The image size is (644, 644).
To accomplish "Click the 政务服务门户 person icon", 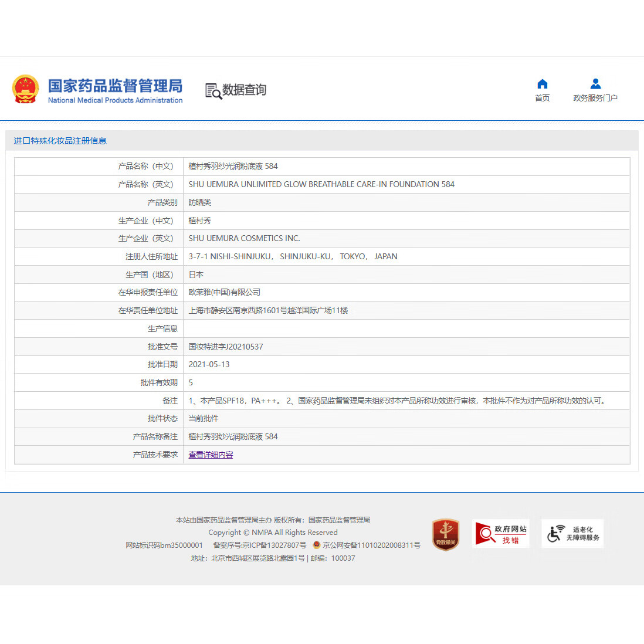I will point(595,83).
